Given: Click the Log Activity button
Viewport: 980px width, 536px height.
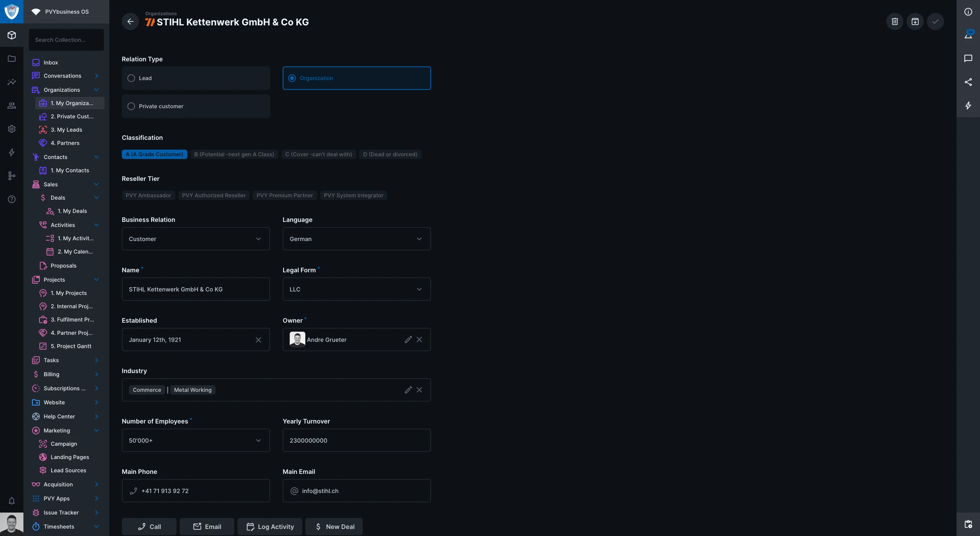Looking at the screenshot, I should point(270,527).
